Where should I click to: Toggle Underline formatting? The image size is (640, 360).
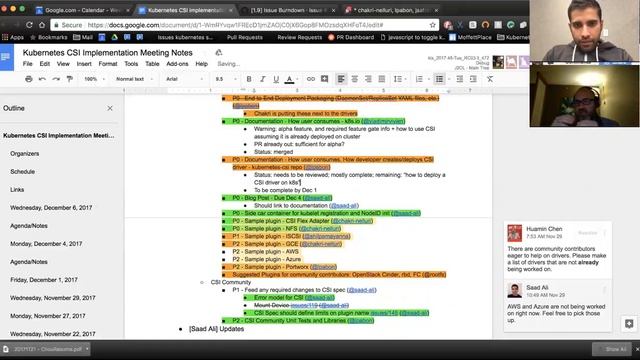[276, 79]
